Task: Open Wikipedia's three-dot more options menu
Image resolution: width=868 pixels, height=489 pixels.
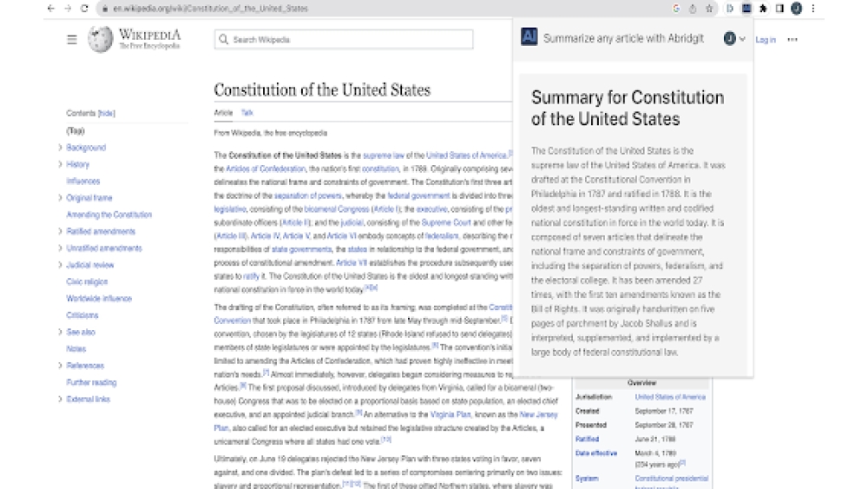Action: click(x=792, y=40)
